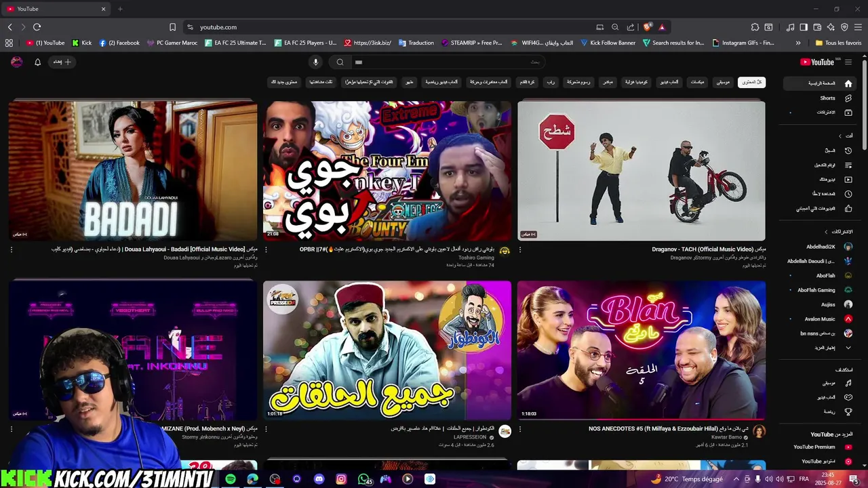Open options menu for Draganov TACH video

[x=520, y=250]
